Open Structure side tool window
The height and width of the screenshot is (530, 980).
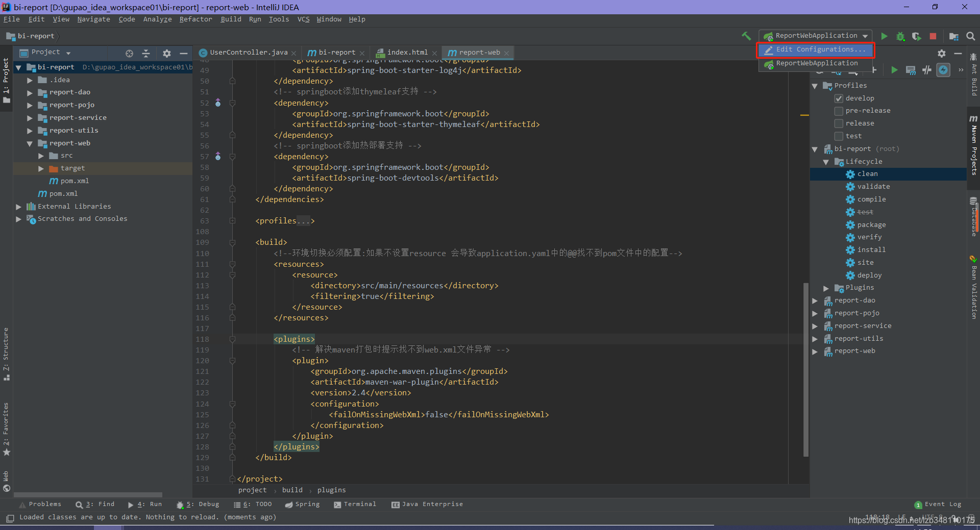pos(6,355)
